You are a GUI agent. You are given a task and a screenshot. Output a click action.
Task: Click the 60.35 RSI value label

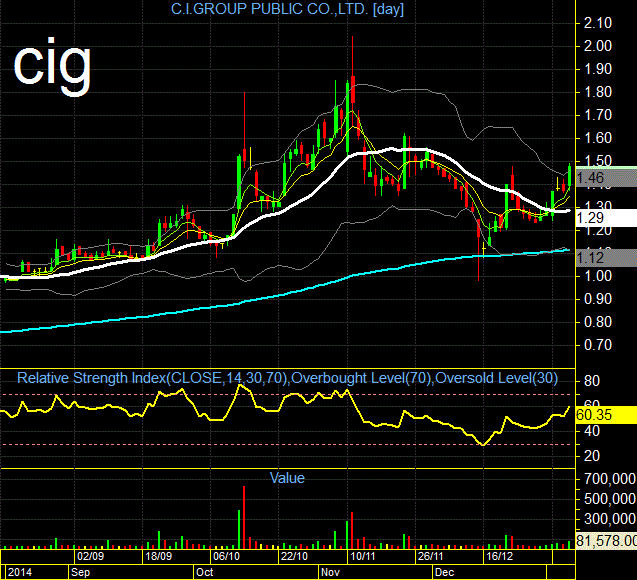click(x=606, y=415)
